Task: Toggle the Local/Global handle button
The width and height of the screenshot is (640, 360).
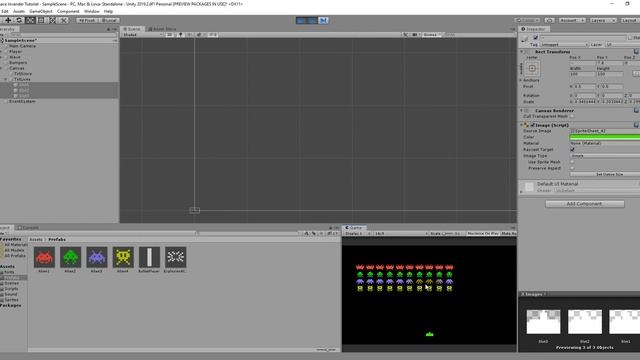Action: coord(109,20)
